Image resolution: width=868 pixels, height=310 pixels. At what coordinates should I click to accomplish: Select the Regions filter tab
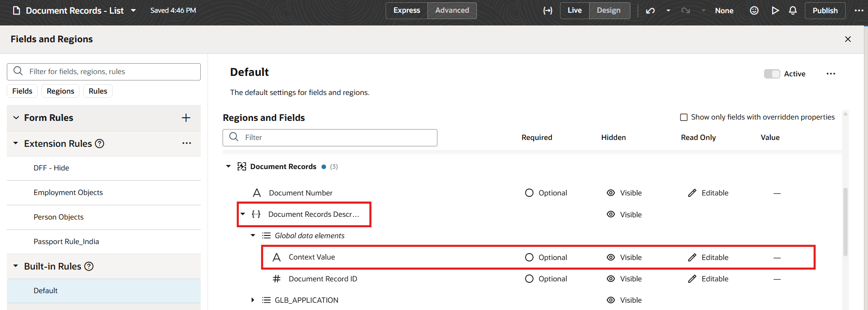(x=60, y=91)
